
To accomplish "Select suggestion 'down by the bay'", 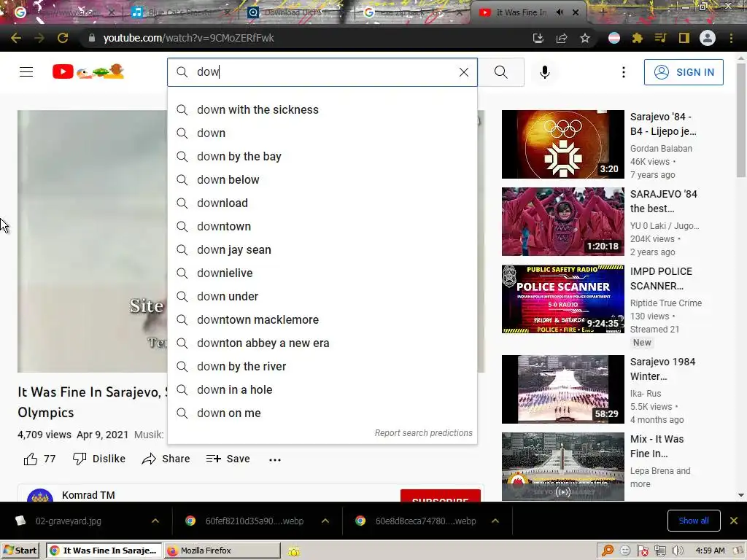I will pos(322,156).
